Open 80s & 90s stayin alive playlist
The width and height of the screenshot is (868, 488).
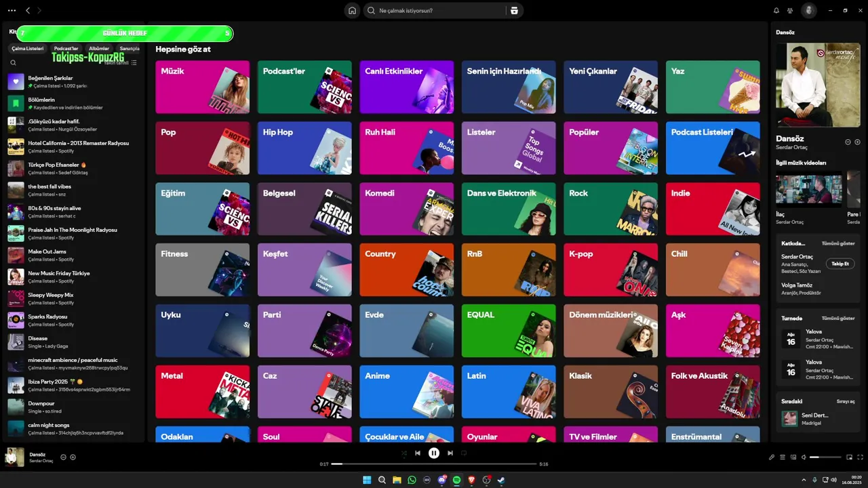[75, 212]
